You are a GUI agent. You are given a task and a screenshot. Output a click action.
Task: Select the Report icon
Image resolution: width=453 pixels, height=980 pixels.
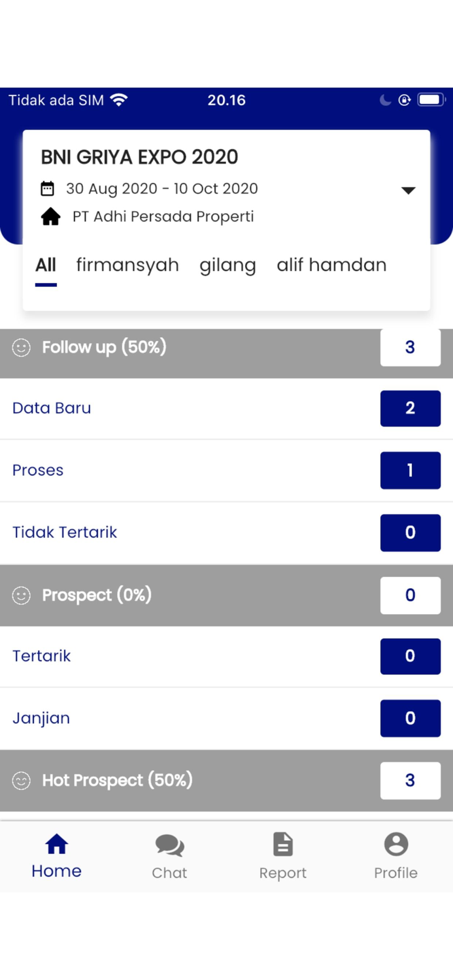283,843
